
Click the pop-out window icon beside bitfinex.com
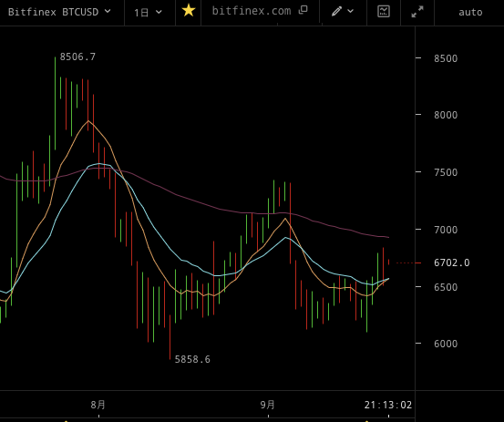[x=303, y=10]
